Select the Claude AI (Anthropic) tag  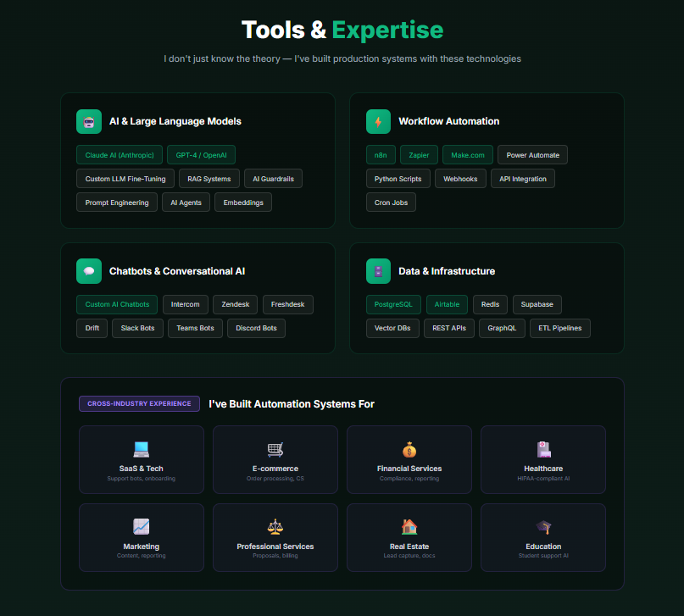click(x=119, y=155)
